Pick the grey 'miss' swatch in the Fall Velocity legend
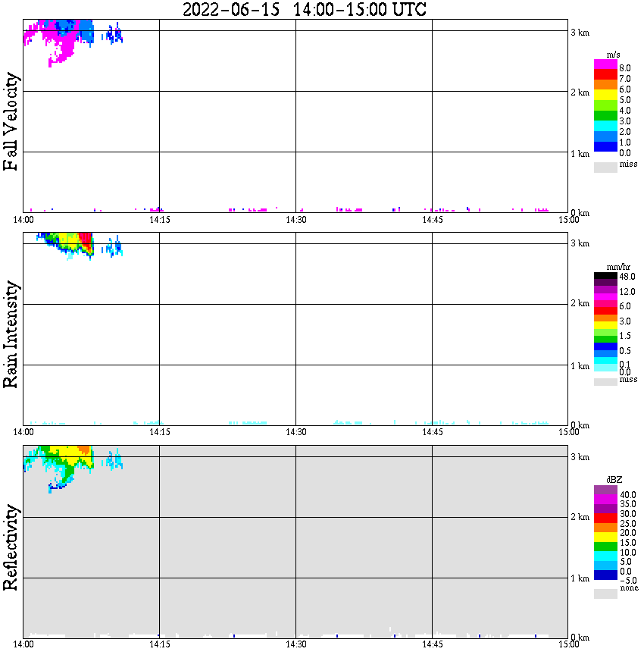Image resolution: width=644 pixels, height=658 pixels. pos(605,167)
